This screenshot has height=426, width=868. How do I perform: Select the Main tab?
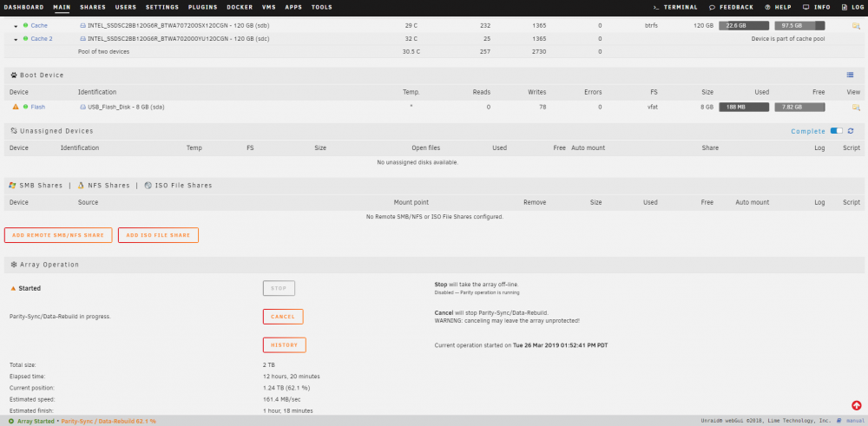click(62, 7)
